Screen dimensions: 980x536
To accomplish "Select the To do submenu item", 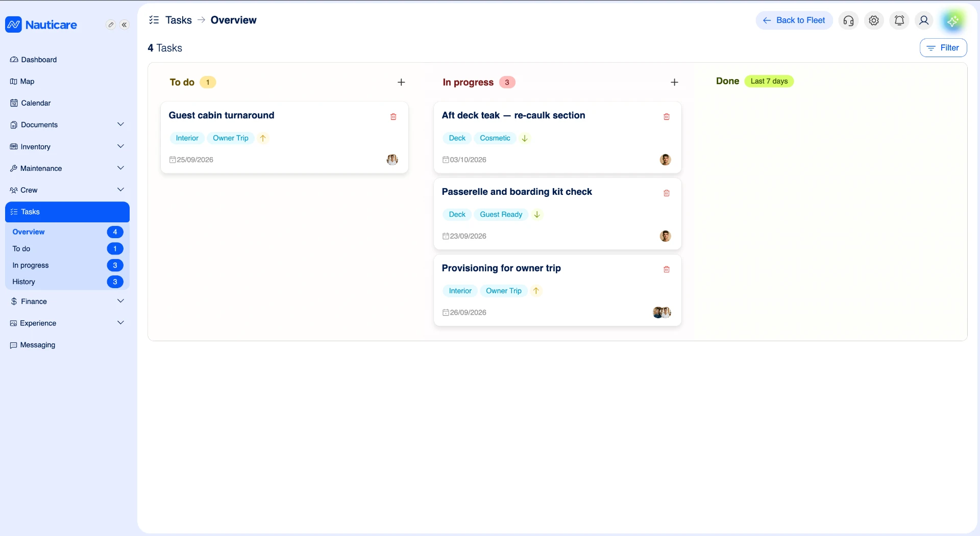I will [67, 249].
